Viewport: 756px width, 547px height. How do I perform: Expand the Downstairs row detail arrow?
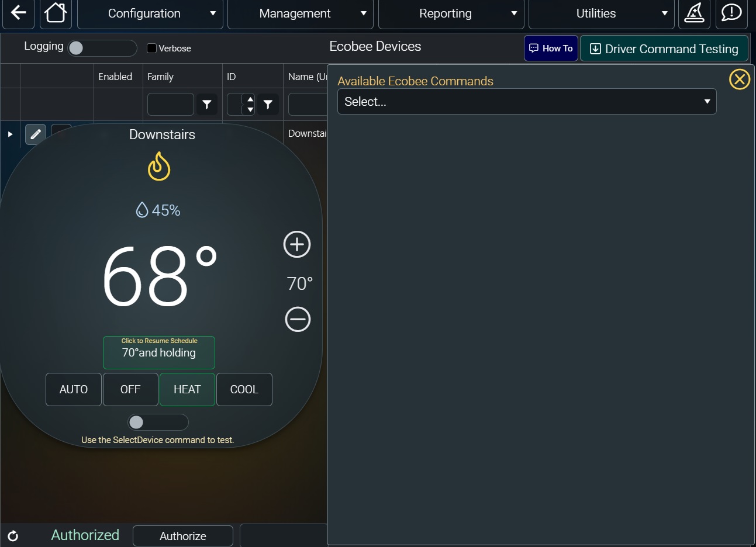[x=10, y=134]
